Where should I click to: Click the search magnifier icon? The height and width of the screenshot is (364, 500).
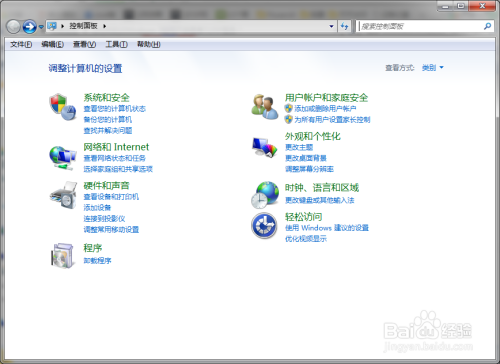[x=487, y=26]
